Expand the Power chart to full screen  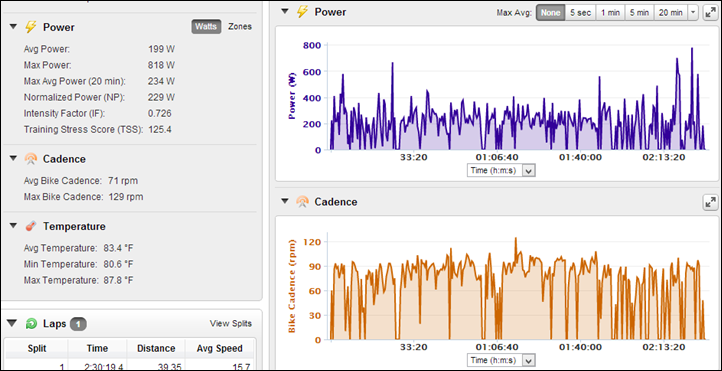pyautogui.click(x=710, y=13)
